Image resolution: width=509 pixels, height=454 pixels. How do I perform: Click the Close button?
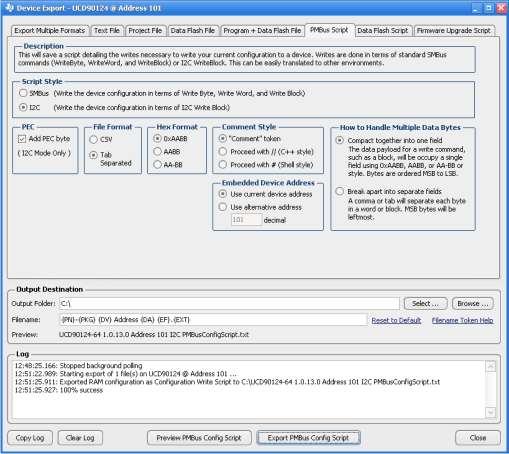[478, 438]
